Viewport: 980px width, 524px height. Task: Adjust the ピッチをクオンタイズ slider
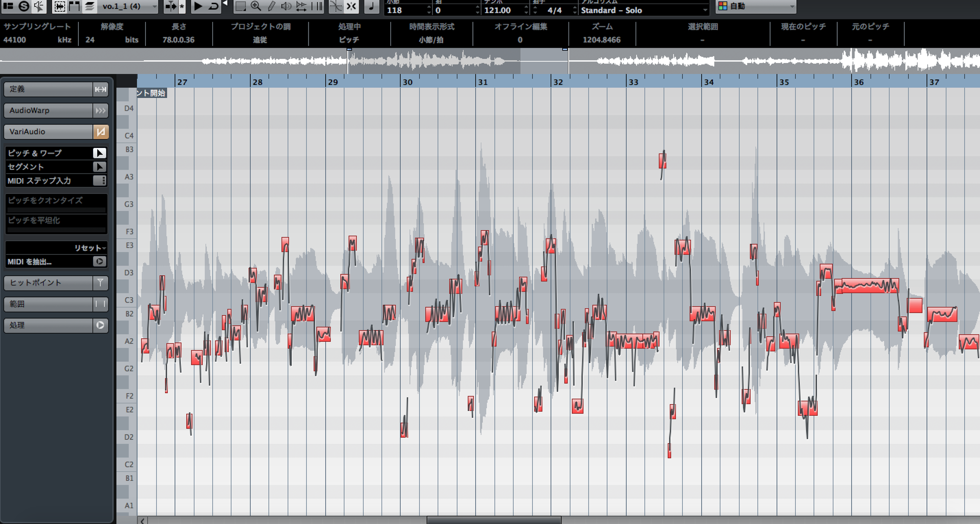tap(56, 210)
